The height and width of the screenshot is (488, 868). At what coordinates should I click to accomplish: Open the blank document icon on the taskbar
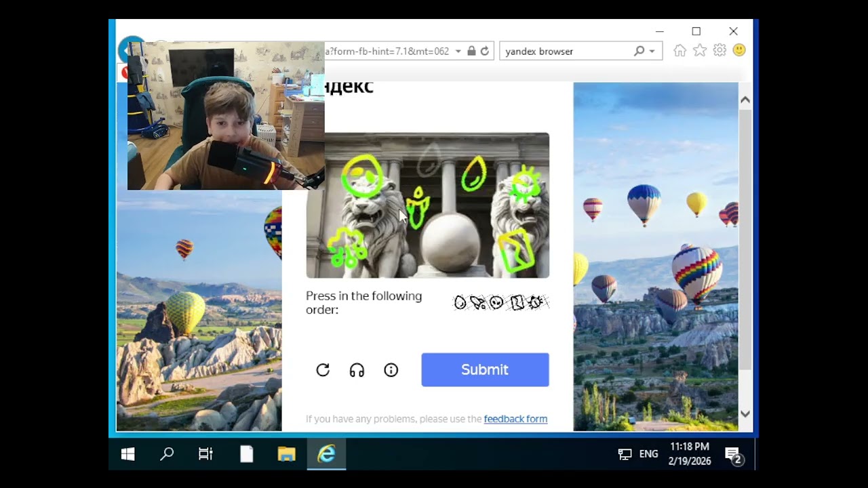246,454
